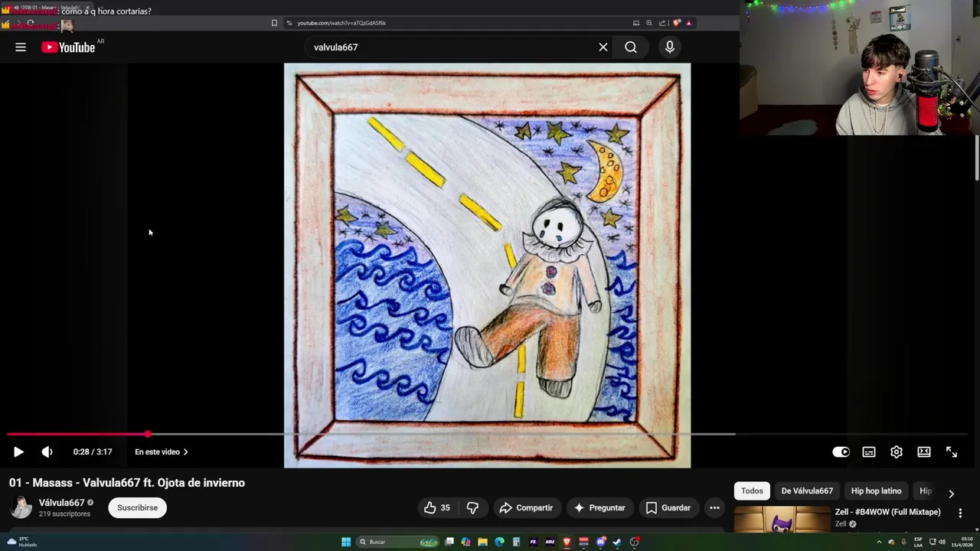Select the '01 - Masass' browser tab

(47, 8)
